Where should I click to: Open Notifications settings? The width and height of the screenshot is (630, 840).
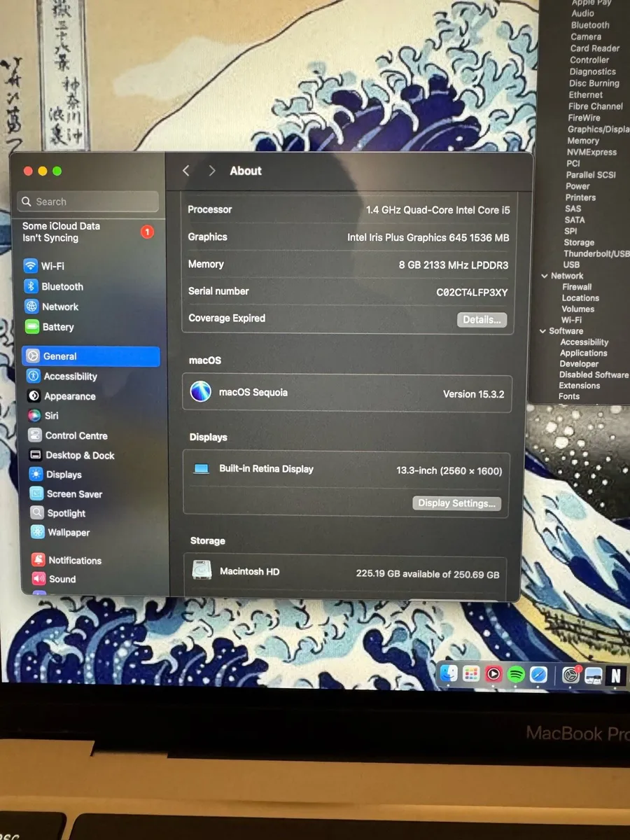coord(66,561)
